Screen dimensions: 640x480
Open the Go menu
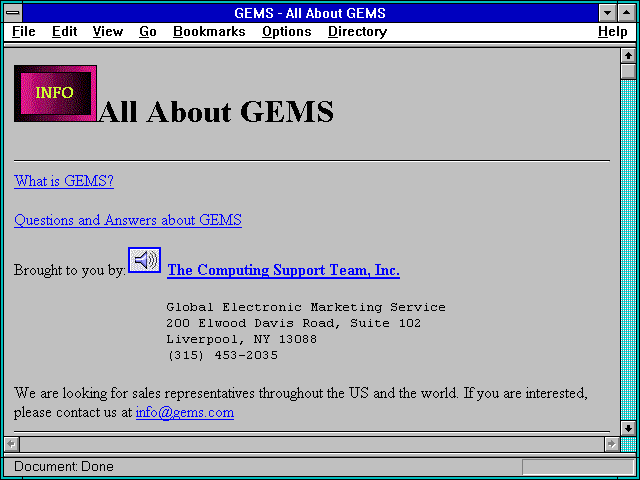148,32
